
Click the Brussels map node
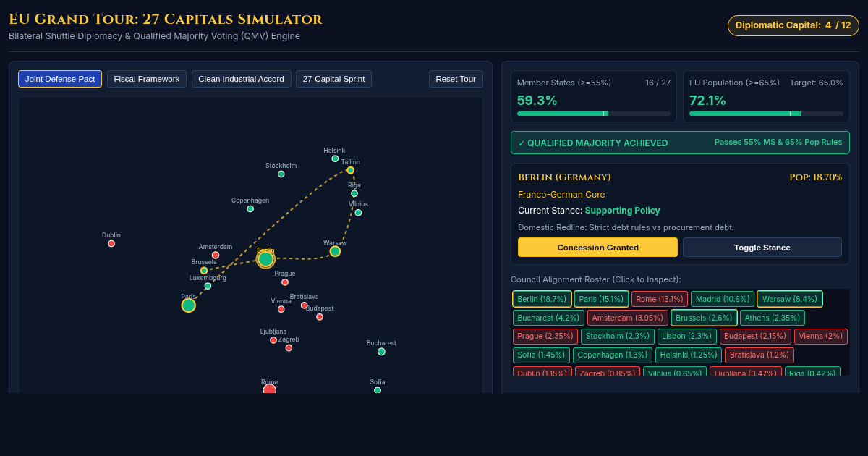204,271
